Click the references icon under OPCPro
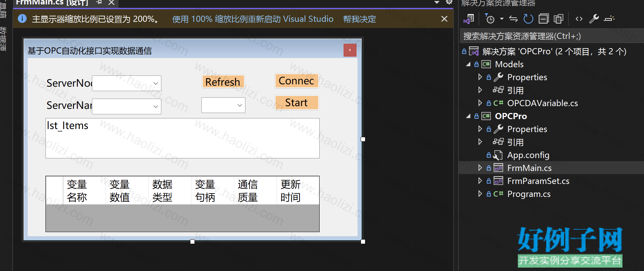644x271 pixels. coord(498,142)
